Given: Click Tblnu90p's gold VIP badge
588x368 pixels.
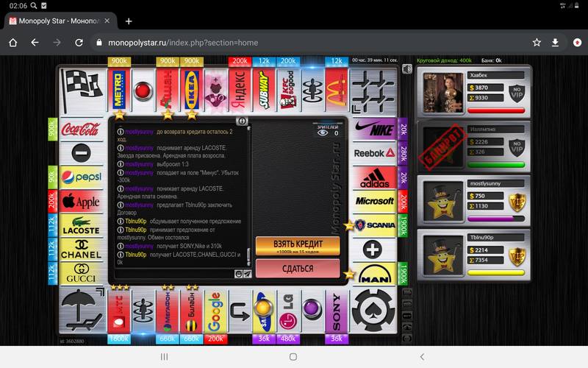Looking at the screenshot, I should (517, 256).
